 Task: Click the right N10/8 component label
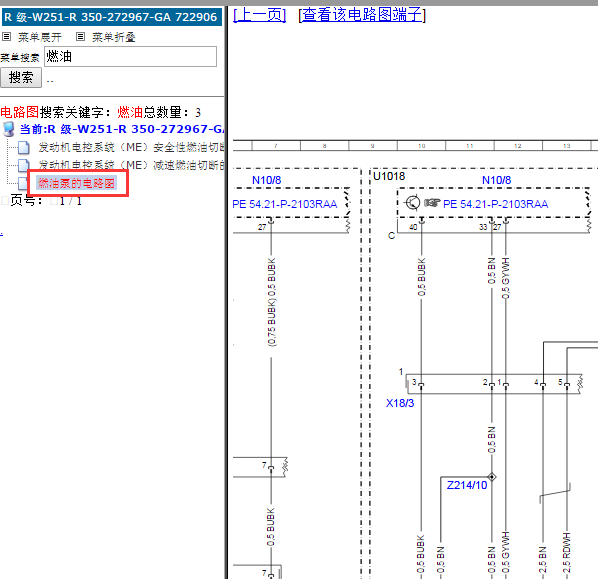496,180
